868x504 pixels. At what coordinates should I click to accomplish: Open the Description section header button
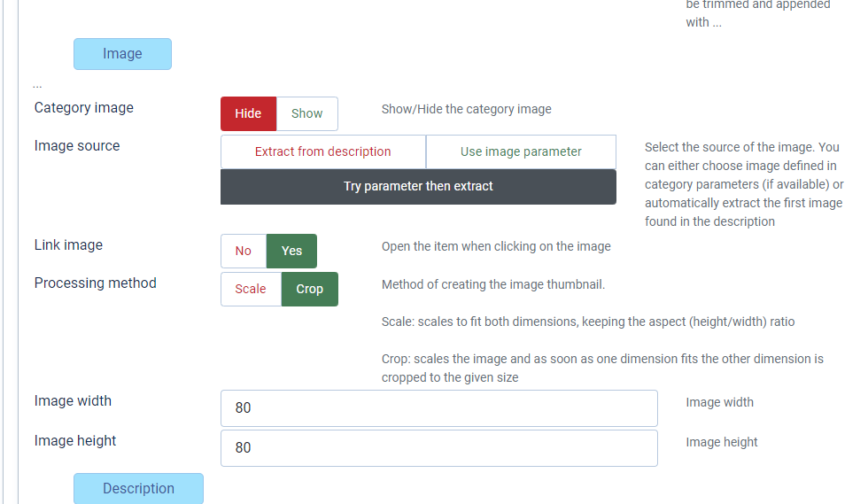pyautogui.click(x=138, y=488)
